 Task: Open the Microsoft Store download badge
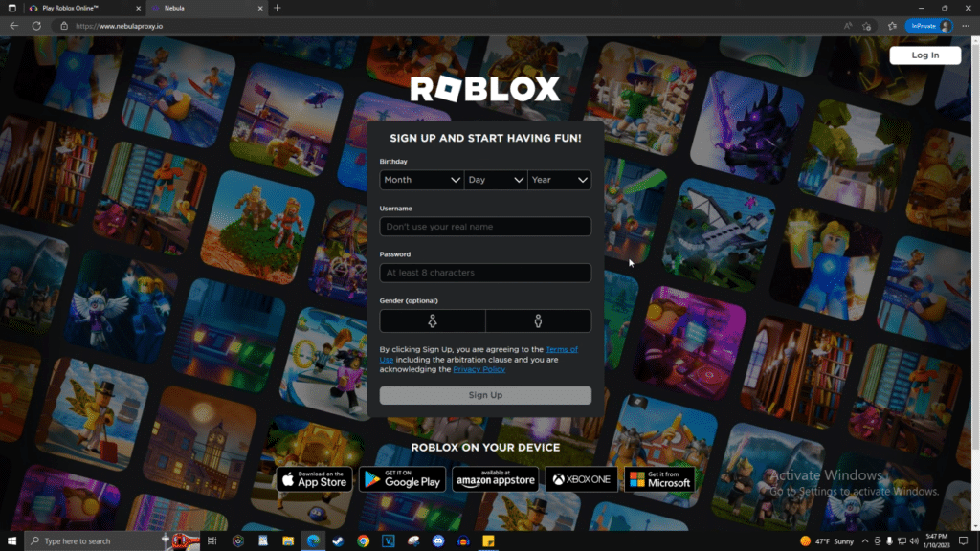[x=661, y=478]
